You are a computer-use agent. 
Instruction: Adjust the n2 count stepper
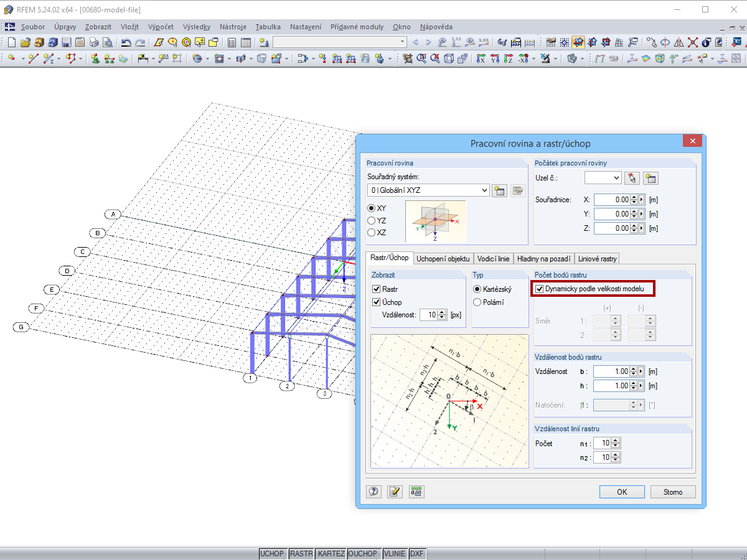click(616, 457)
